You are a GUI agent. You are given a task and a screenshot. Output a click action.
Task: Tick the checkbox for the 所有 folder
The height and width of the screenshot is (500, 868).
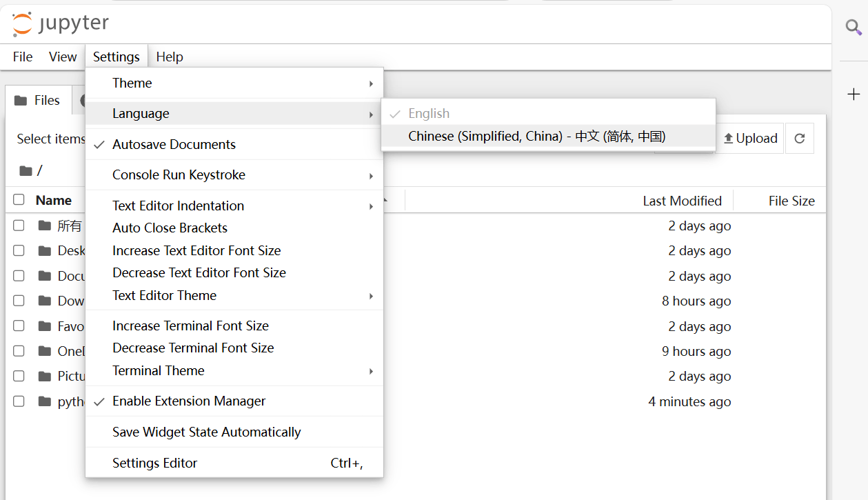[19, 226]
